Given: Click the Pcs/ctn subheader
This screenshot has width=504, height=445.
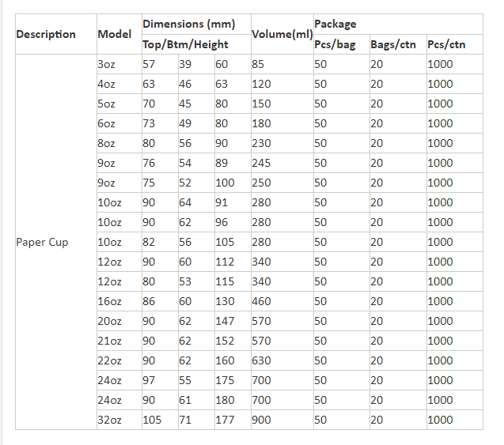Looking at the screenshot, I should [x=455, y=44].
